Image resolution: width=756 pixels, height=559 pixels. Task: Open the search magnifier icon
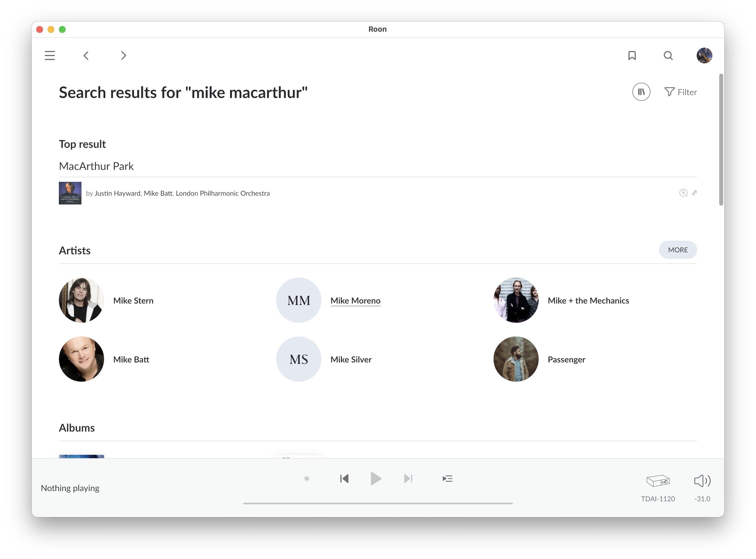[668, 56]
